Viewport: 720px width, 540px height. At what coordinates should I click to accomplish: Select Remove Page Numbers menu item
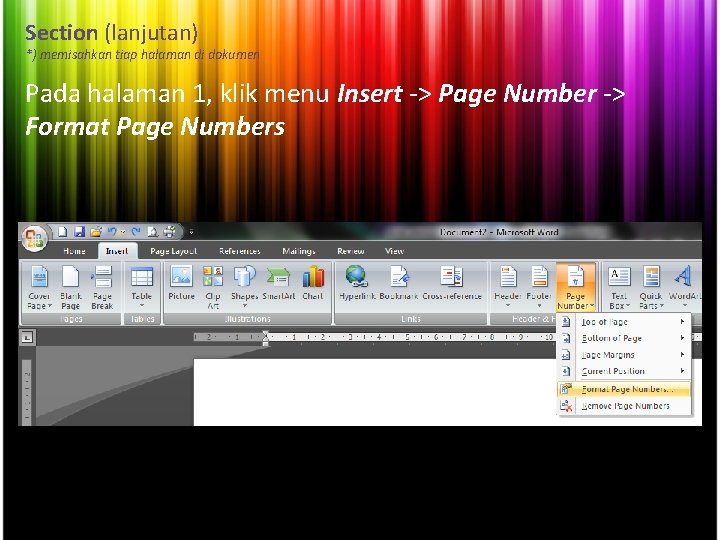point(624,406)
